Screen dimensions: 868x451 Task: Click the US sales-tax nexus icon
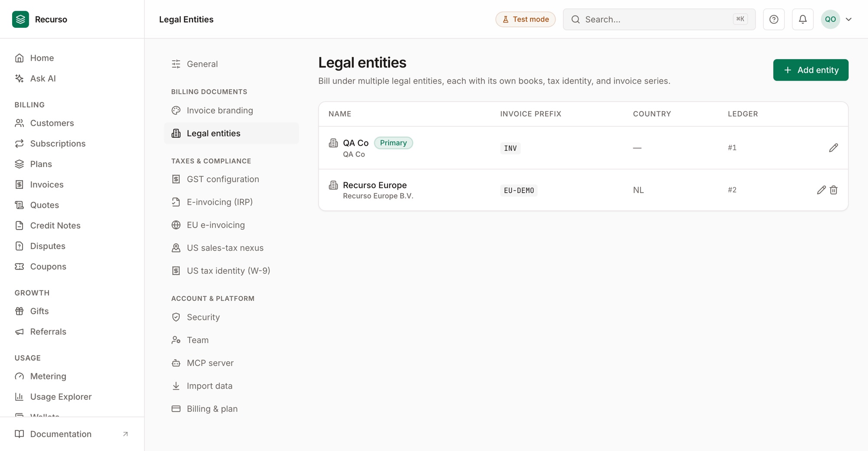point(176,248)
